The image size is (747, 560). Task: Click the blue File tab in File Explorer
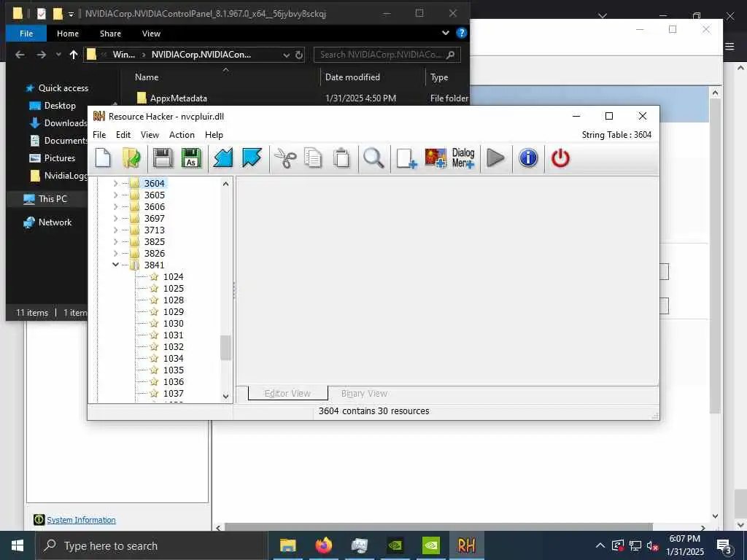click(x=26, y=34)
